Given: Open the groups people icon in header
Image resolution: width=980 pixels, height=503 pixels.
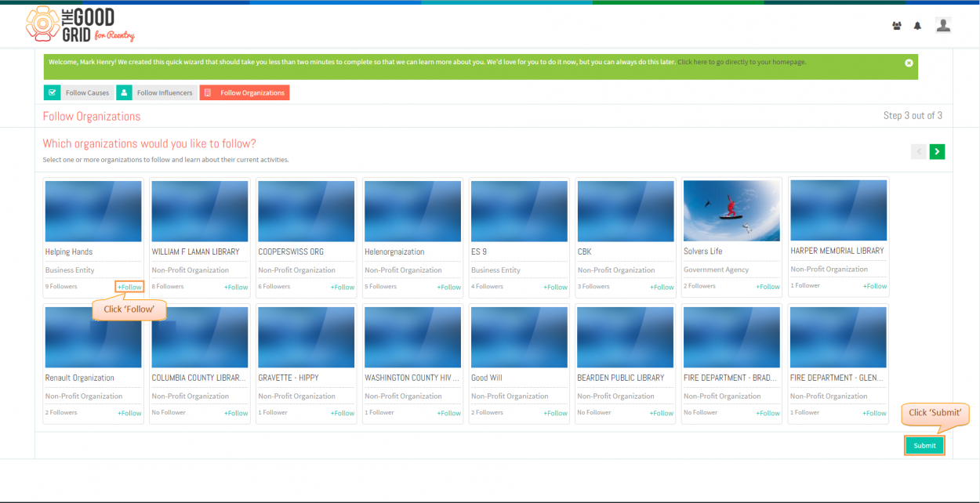Looking at the screenshot, I should pos(897,26).
